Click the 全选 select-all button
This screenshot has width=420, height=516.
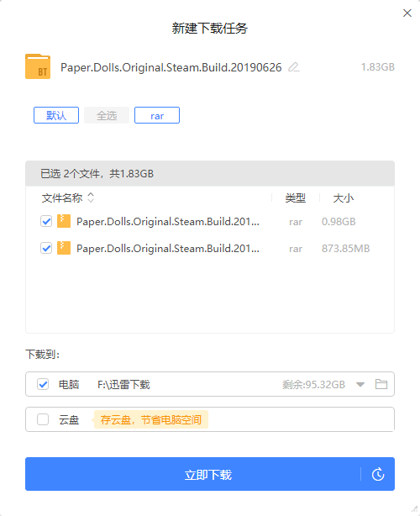107,115
